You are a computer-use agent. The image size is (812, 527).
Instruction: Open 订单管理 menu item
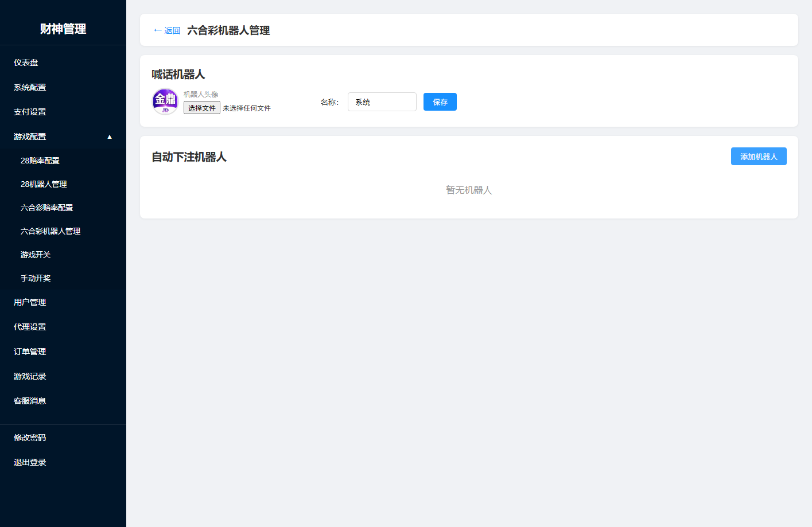click(30, 352)
